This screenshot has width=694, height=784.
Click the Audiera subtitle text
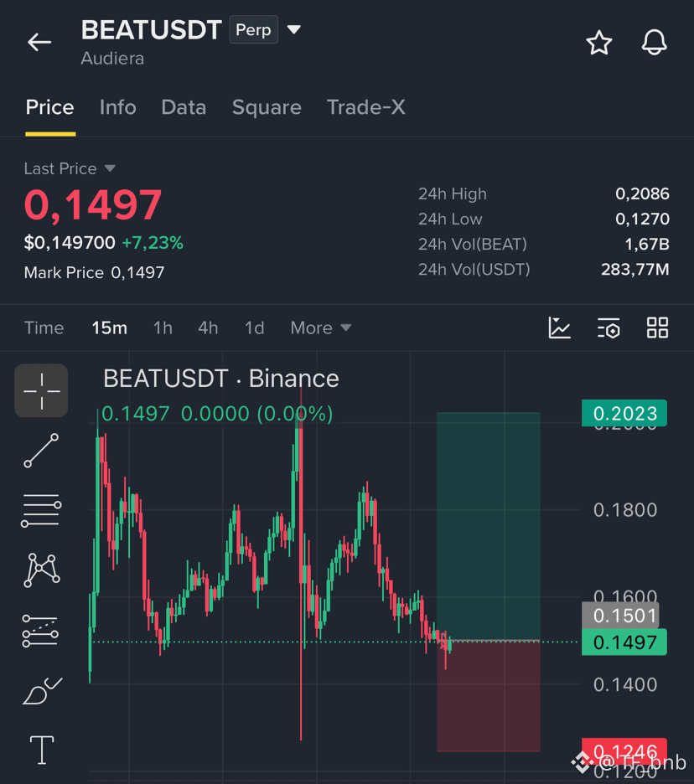[x=112, y=59]
